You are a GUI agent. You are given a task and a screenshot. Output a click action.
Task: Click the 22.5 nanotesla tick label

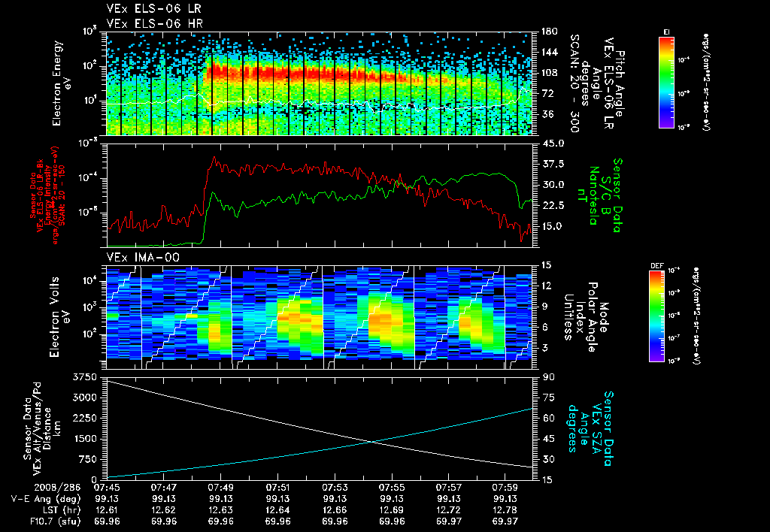(x=553, y=206)
